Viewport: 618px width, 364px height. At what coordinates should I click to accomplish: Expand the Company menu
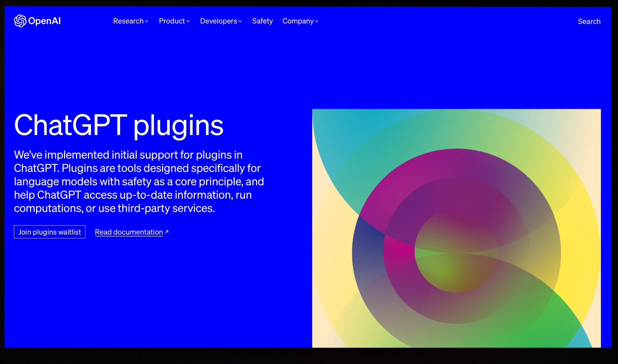(x=300, y=21)
